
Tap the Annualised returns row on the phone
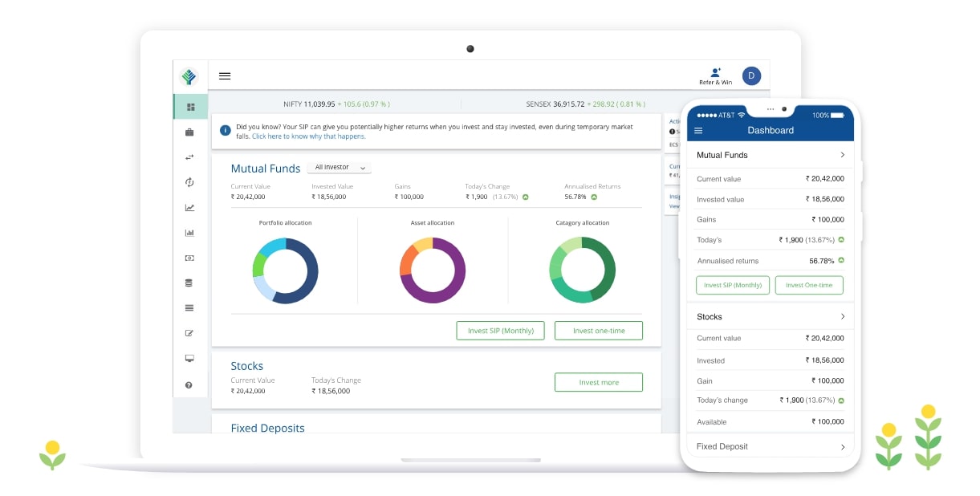tap(771, 261)
